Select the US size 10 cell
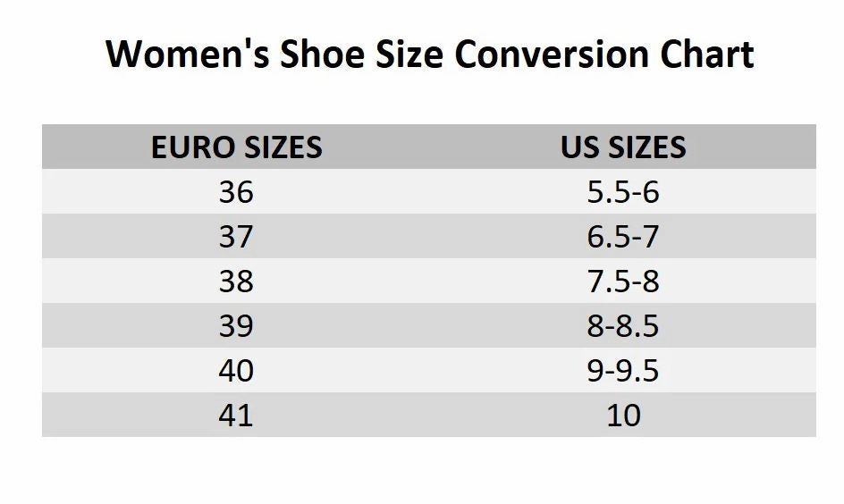Viewport: 844px width, 504px height. tap(623, 416)
